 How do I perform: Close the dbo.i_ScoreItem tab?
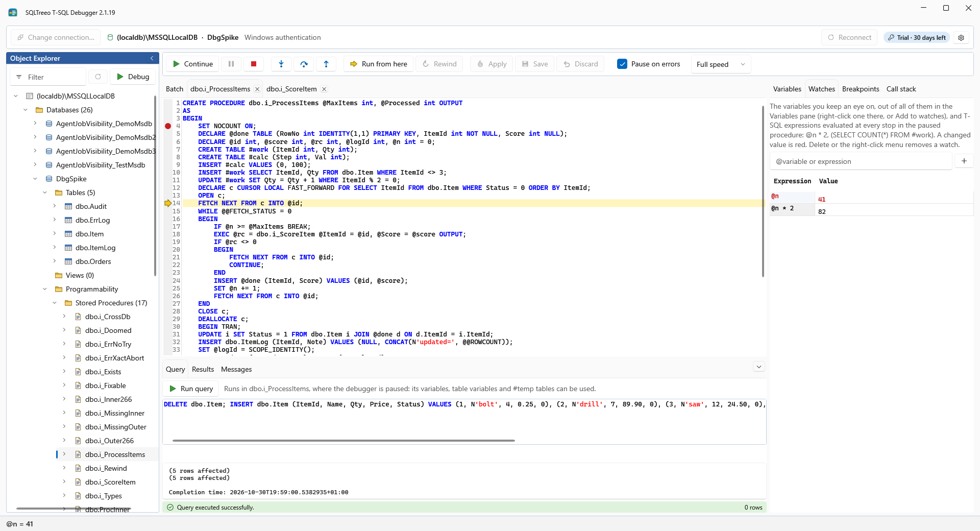[324, 89]
